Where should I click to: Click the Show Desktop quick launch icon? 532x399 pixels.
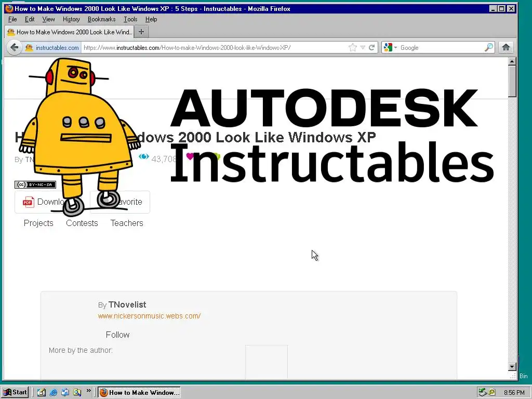click(x=42, y=392)
